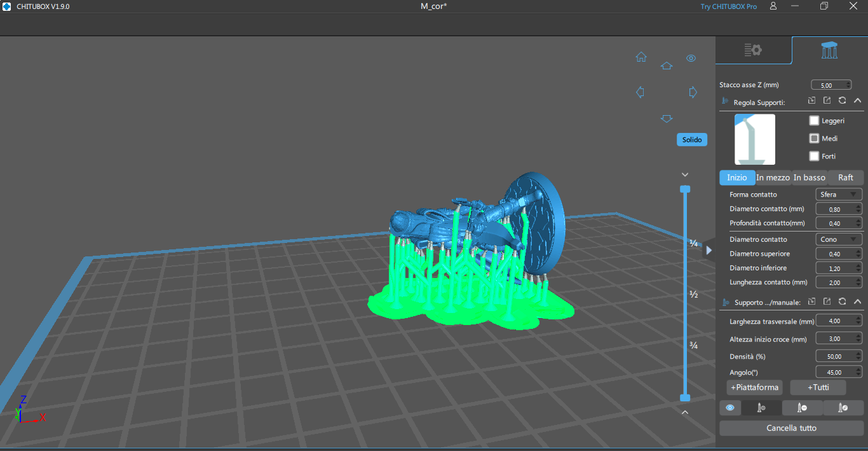This screenshot has width=868, height=451.
Task: Select the edit support tool icon
Action: 843,408
